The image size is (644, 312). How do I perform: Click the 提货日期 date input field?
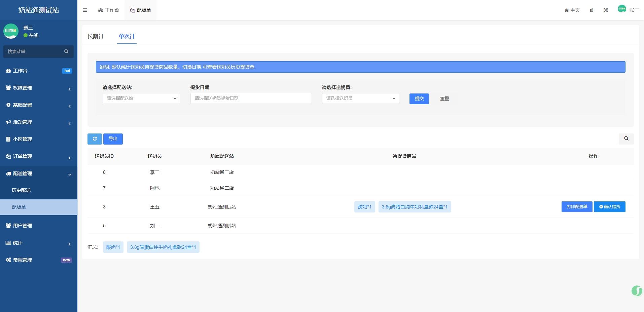click(x=251, y=98)
